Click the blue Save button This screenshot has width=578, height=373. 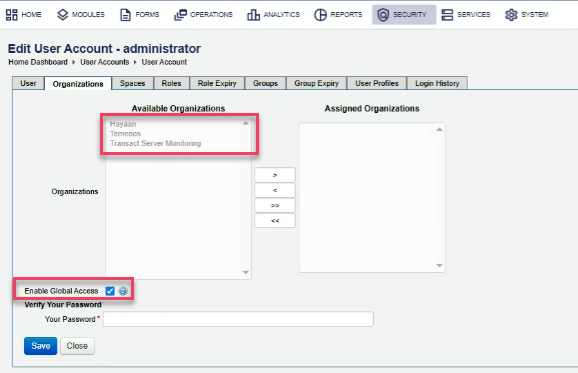pyautogui.click(x=41, y=346)
